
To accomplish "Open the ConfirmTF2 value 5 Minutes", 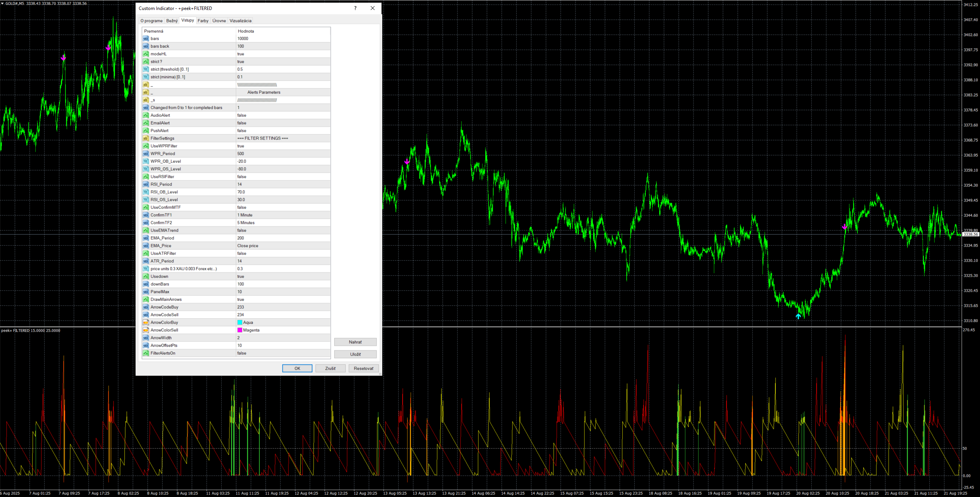I will click(246, 223).
